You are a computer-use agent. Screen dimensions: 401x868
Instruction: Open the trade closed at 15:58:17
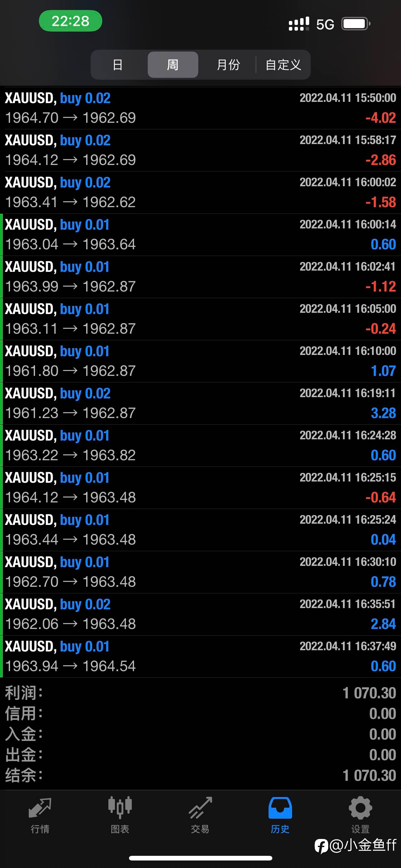click(200, 150)
